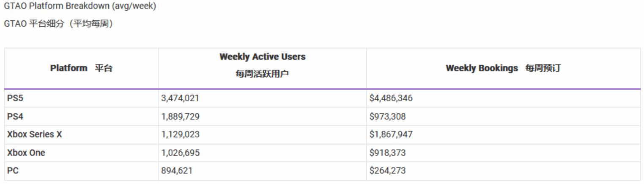
Task: Select the Weekly Active Users column header
Action: (262, 57)
